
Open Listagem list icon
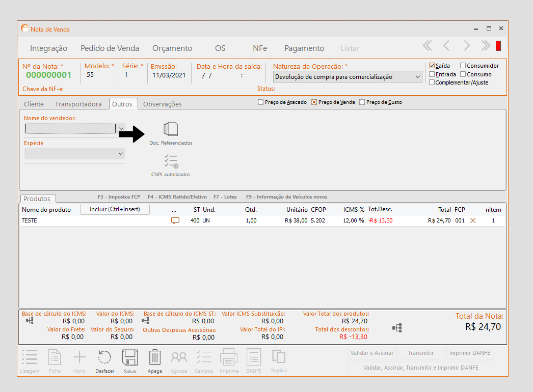point(30,357)
